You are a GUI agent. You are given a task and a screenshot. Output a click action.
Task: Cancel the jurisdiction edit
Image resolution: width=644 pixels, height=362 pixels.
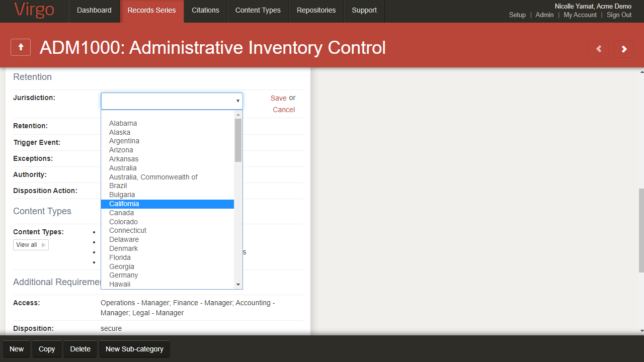tap(284, 110)
